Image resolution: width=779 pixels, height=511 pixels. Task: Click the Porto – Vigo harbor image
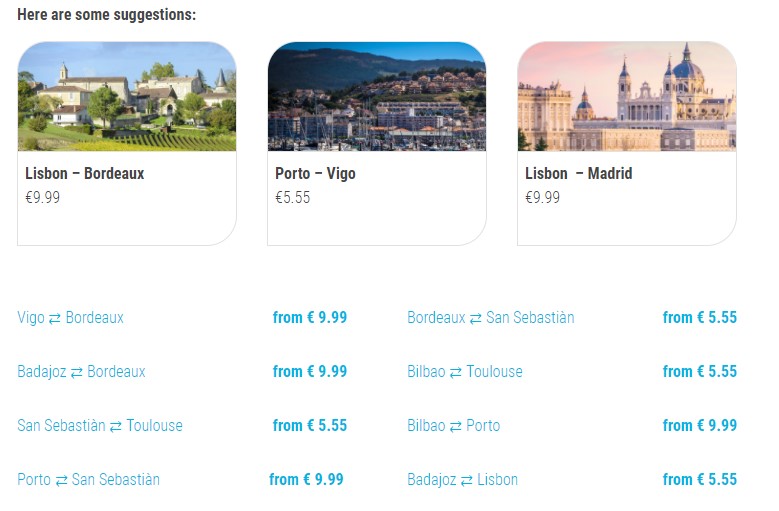click(x=377, y=96)
